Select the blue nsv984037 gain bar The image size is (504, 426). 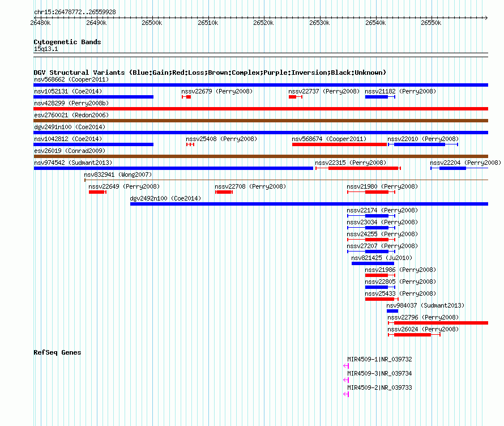tap(392, 311)
